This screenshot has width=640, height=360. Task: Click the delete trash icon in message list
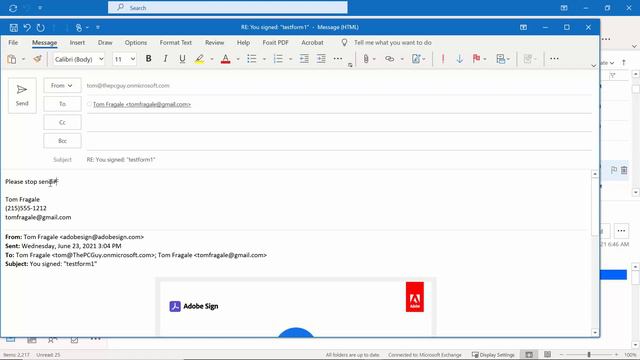tap(624, 170)
